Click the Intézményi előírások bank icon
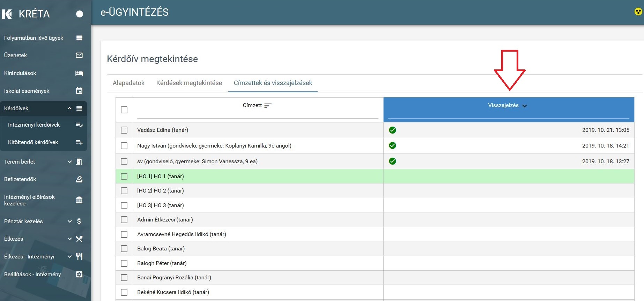 [79, 200]
